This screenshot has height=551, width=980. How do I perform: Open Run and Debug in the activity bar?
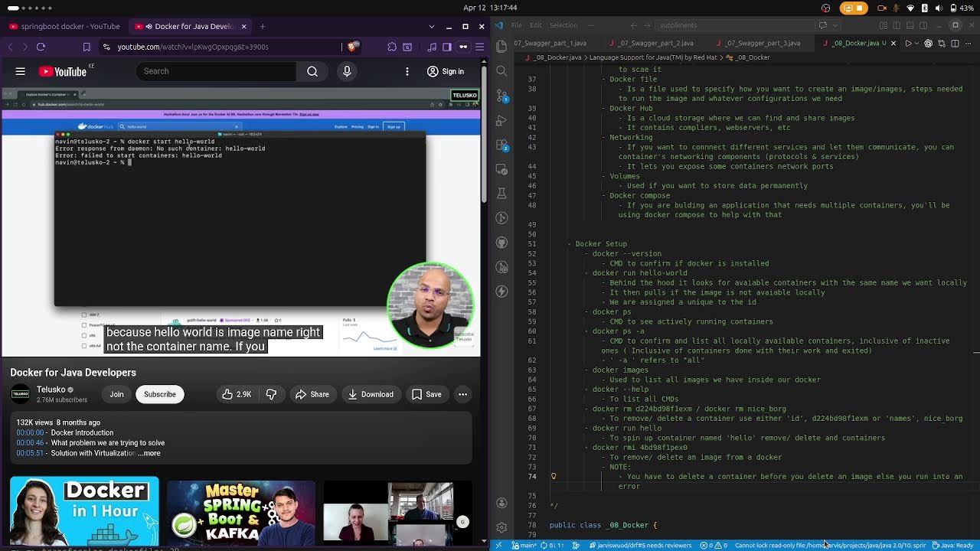tap(501, 121)
